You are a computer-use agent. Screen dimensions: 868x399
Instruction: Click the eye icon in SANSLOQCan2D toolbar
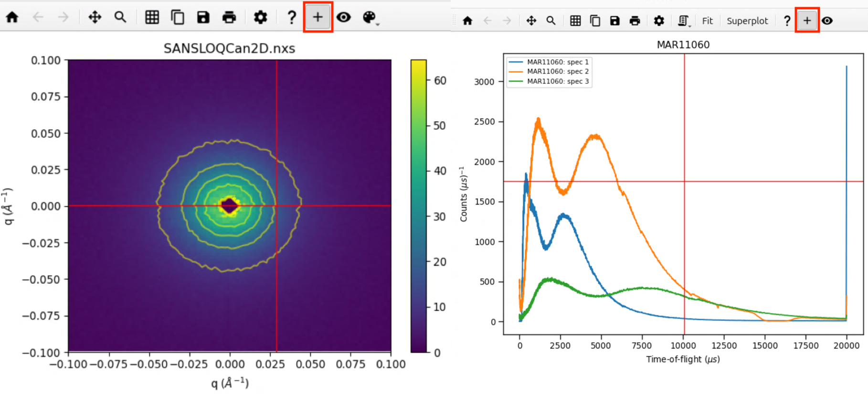(344, 18)
